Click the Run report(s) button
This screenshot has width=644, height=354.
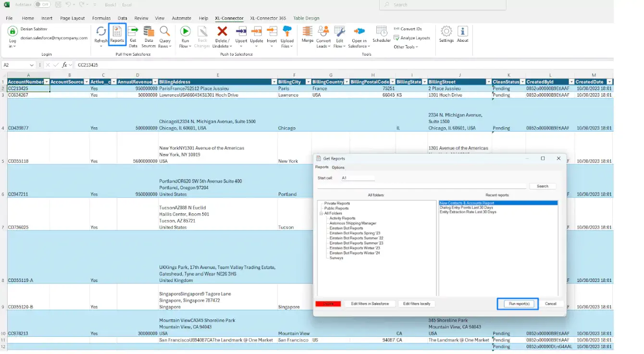(519, 304)
